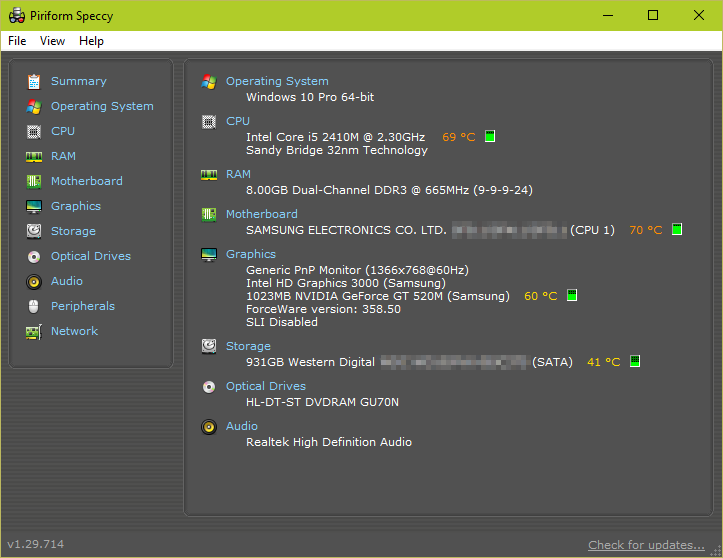Click the RAM icon in main panel
This screenshot has height=558, width=723.
point(209,175)
